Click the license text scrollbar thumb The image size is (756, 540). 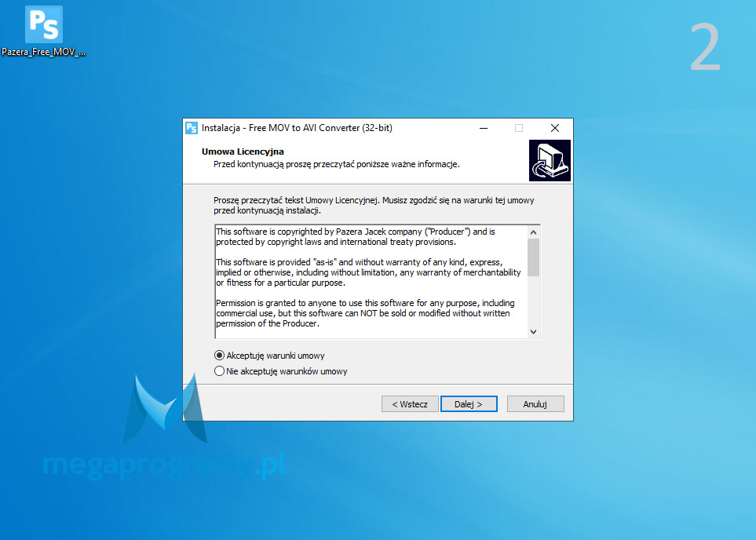(x=533, y=257)
